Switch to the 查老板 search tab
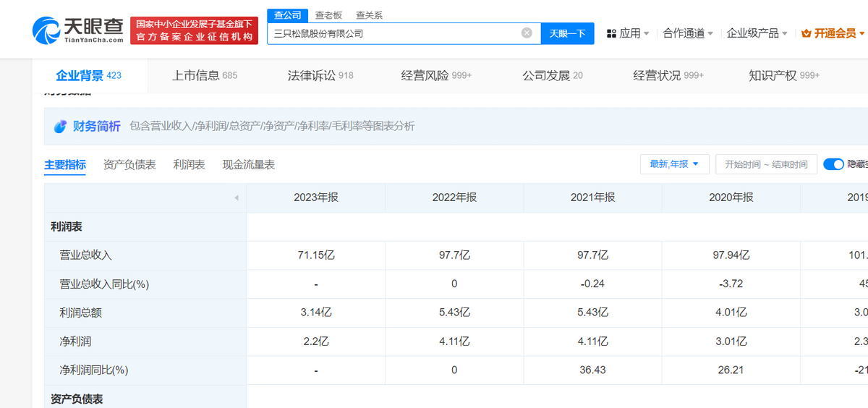This screenshot has height=408, width=868. 328,15
